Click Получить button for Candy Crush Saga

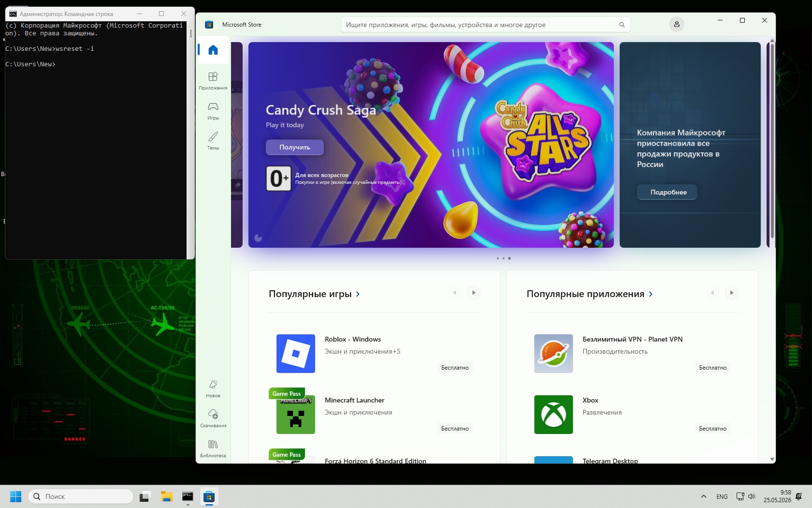pyautogui.click(x=295, y=147)
